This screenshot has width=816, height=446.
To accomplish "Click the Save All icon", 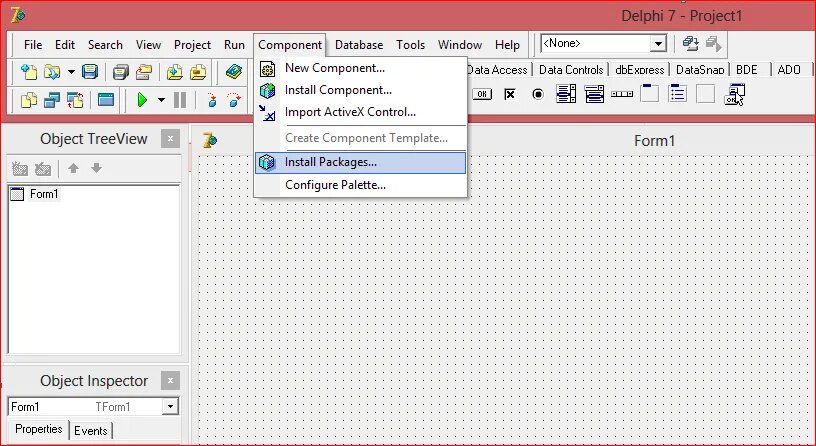I will 121,71.
